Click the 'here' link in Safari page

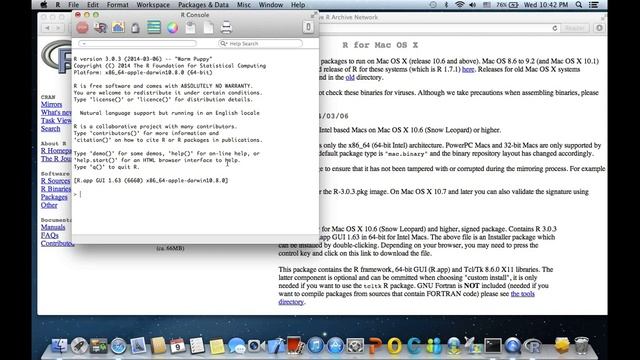coord(468,69)
